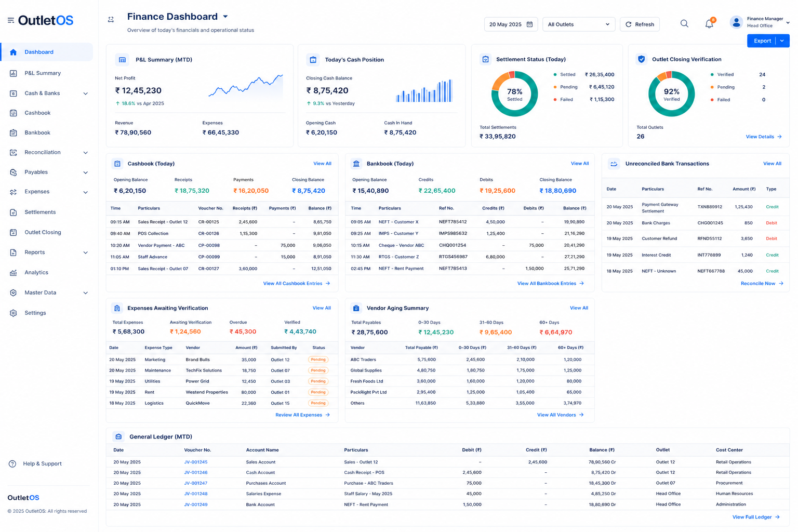The image size is (798, 532).
Task: Click the 20 May 2025 date picker field
Action: (x=511, y=24)
